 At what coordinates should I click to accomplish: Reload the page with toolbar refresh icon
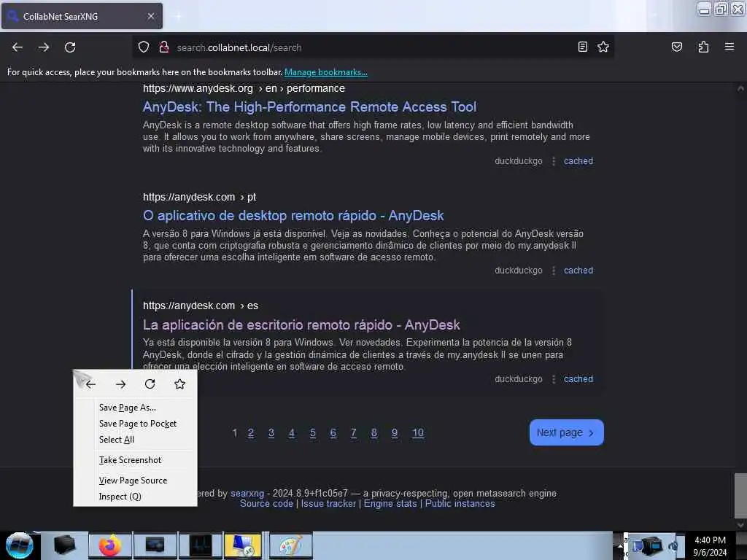[70, 47]
